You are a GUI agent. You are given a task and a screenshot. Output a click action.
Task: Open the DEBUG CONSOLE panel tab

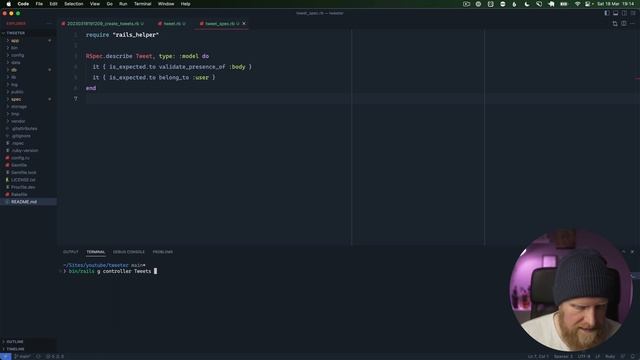pos(129,252)
